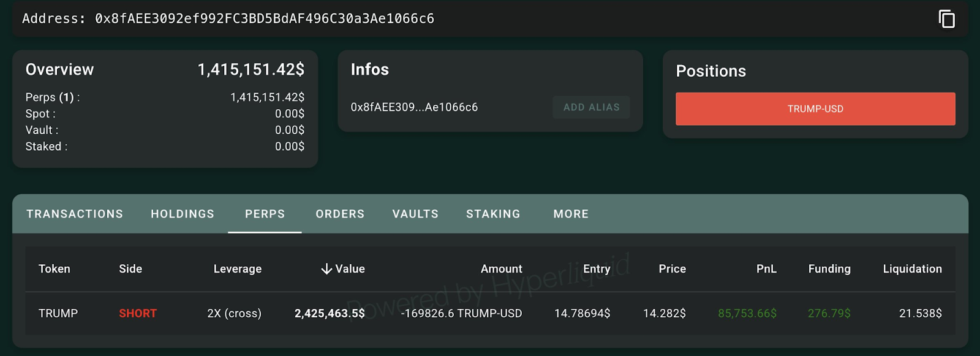This screenshot has width=980, height=356.
Task: Select the TRUMP token row cell
Action: [x=58, y=313]
